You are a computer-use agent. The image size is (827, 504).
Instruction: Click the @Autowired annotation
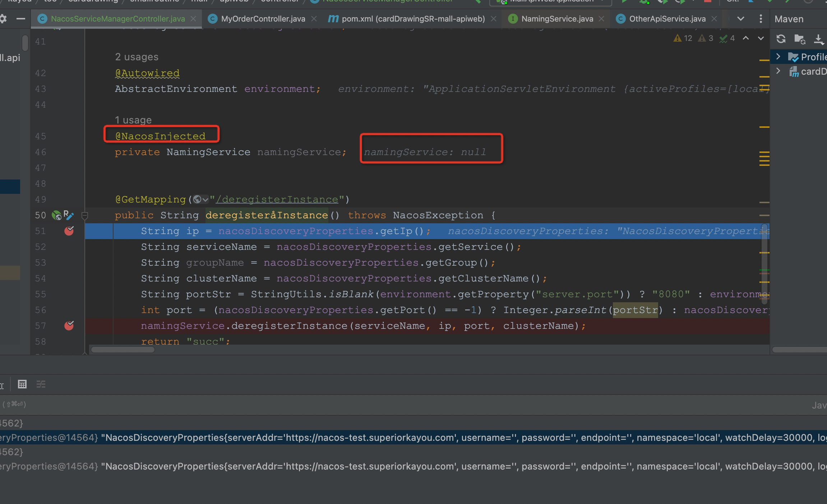(x=147, y=73)
